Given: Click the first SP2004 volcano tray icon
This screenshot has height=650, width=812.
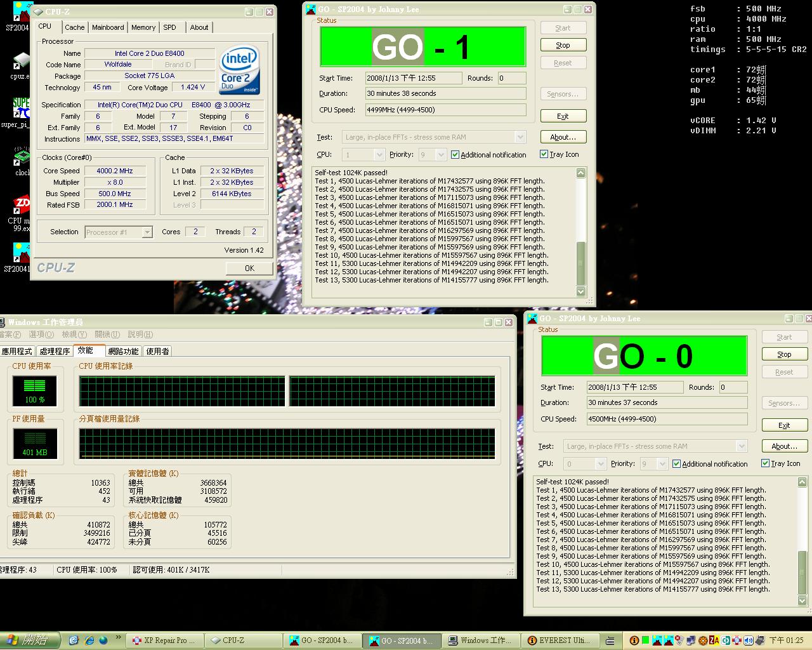Looking at the screenshot, I should (657, 640).
